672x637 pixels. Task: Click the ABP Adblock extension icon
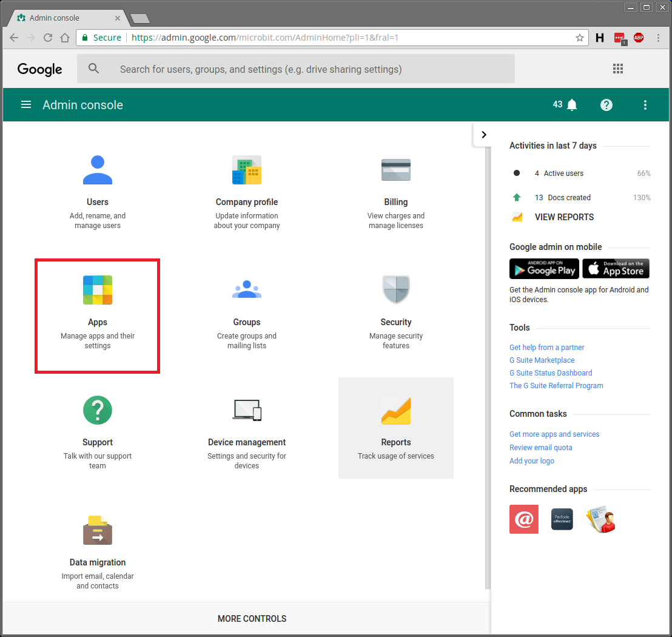[x=639, y=38]
